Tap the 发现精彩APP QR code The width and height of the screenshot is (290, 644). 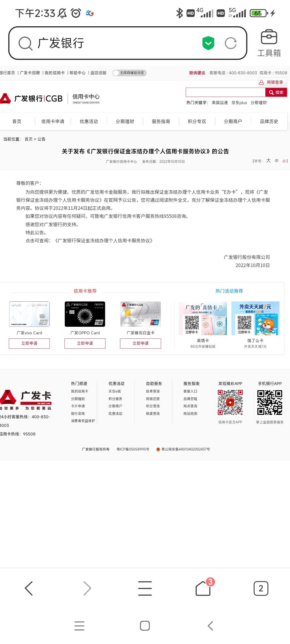tap(230, 402)
